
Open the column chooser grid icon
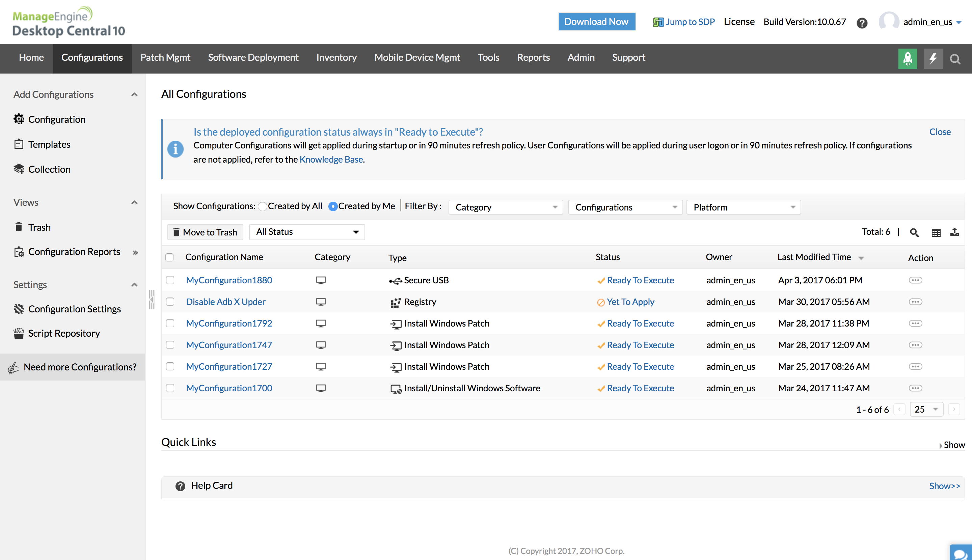[936, 232]
